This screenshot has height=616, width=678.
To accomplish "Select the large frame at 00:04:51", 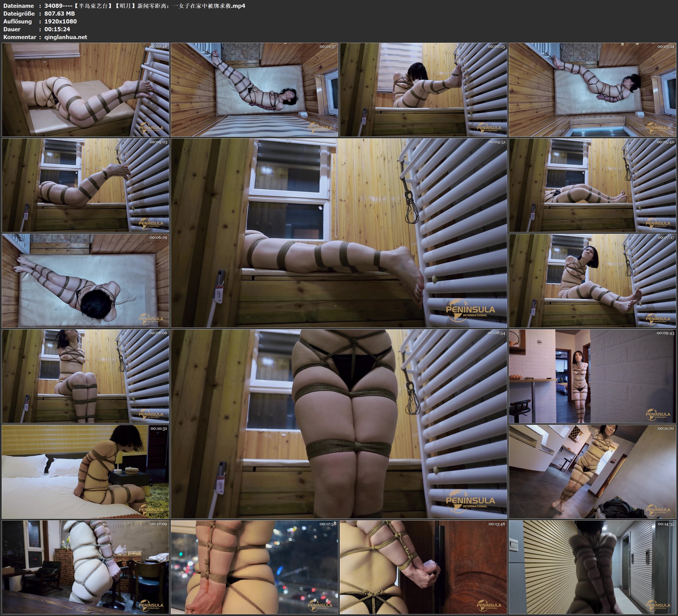I will pyautogui.click(x=339, y=233).
